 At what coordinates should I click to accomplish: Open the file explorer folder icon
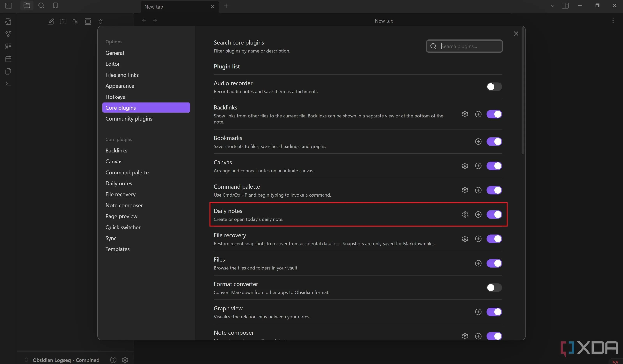pos(27,5)
